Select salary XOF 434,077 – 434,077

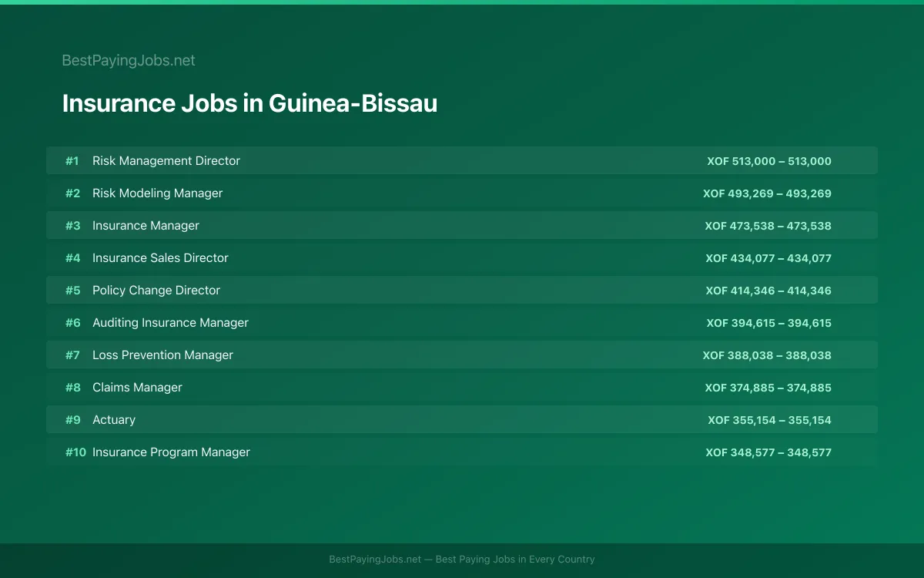pos(768,258)
